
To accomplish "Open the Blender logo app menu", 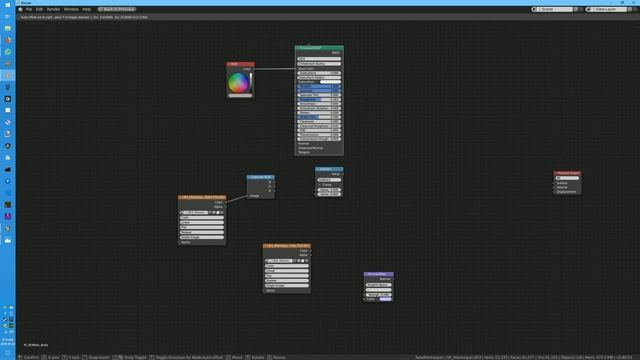I will 20,9.
